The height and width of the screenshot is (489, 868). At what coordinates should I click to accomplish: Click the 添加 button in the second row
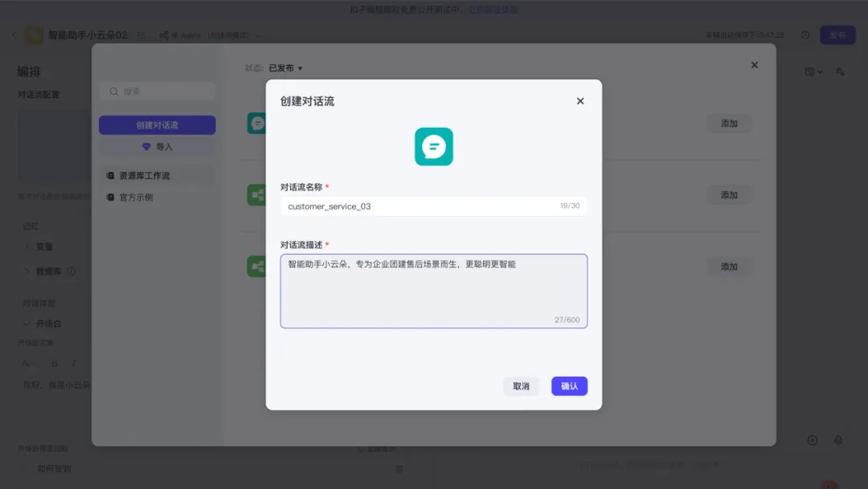click(729, 194)
